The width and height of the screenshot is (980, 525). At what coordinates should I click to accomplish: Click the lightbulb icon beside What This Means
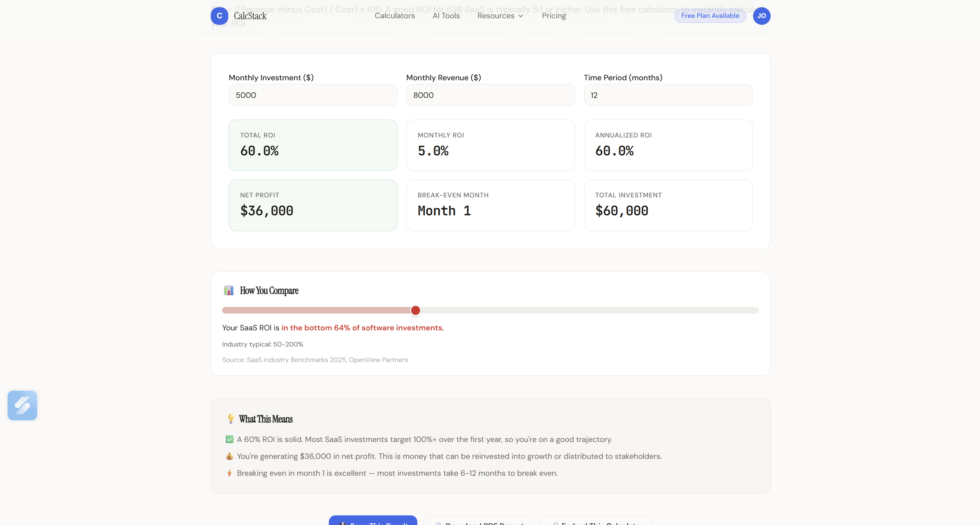(231, 419)
